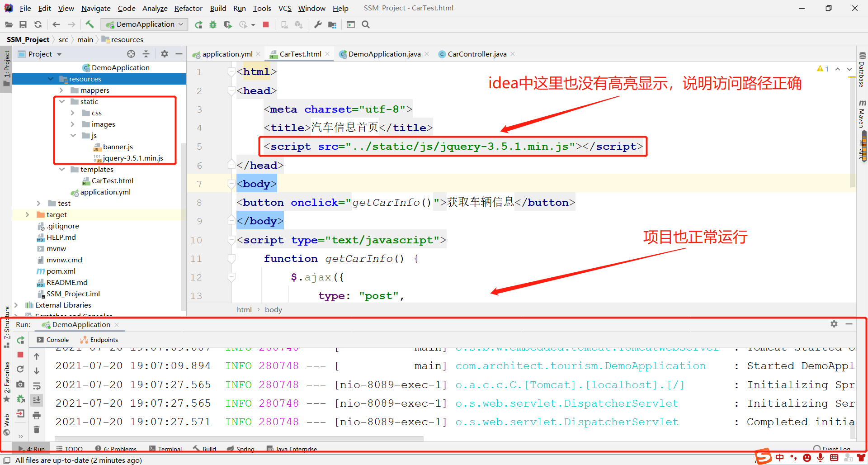Open Project Structure icon in toolbar

click(332, 24)
